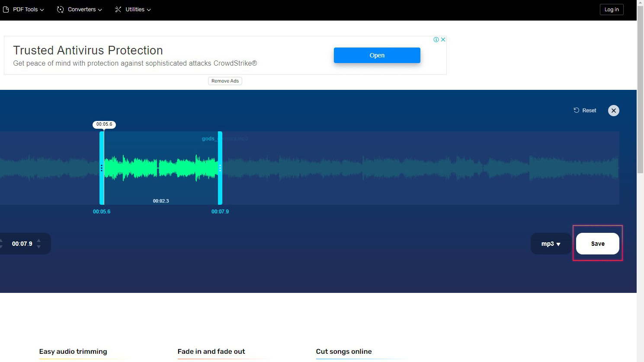This screenshot has height=362, width=644.
Task: Open the PDF Tools menu
Action: 24,10
